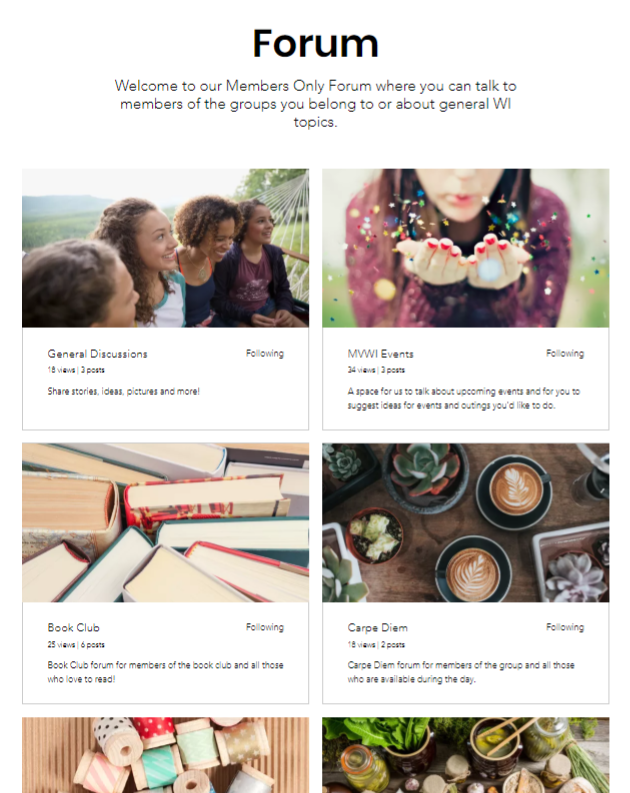Screen dimensions: 630x793
Task: Toggle Following on General Discussions
Action: point(264,354)
